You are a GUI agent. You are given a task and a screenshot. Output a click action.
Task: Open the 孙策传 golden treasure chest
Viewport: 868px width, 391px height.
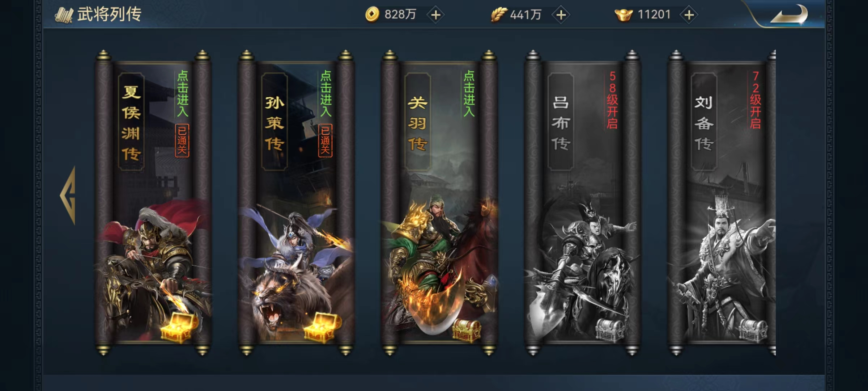pos(322,328)
